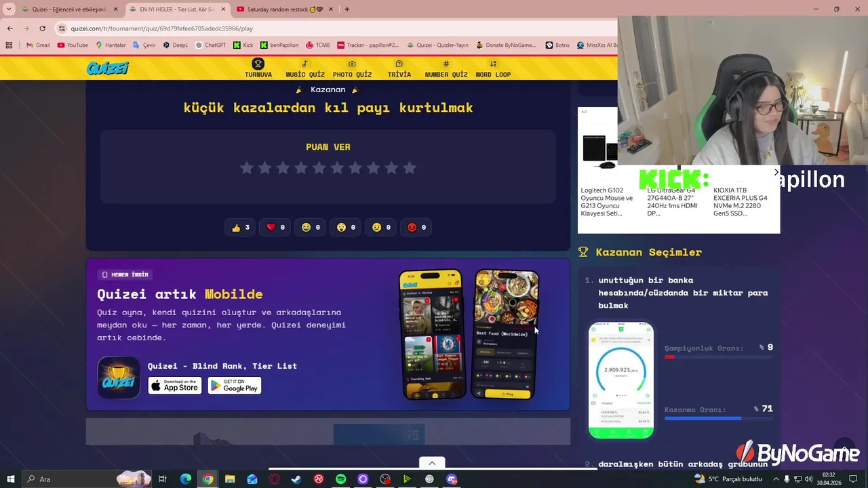Open notification center icon in taskbar
Image resolution: width=868 pixels, height=488 pixels.
click(x=853, y=479)
